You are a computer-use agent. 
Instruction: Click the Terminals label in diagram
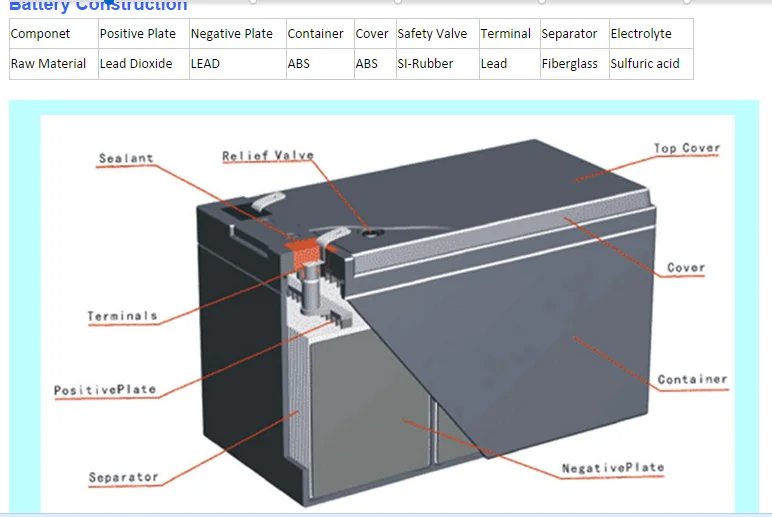[122, 316]
